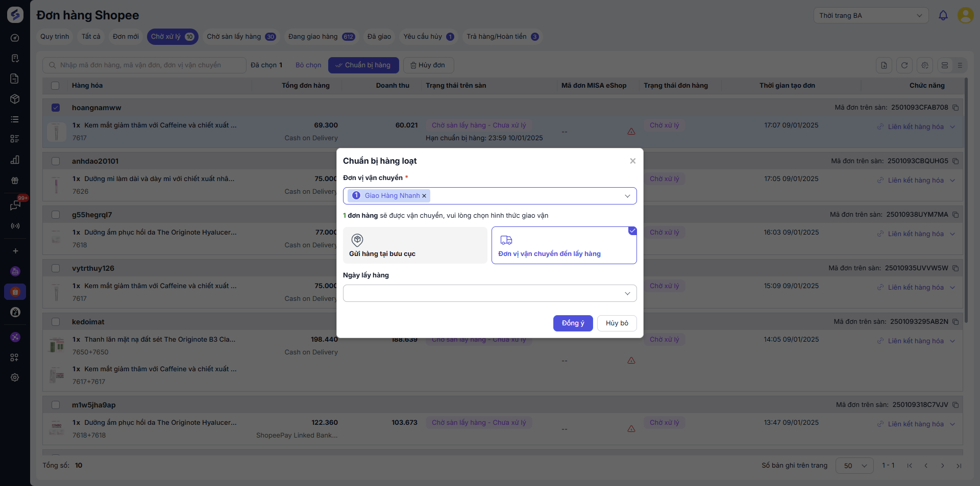
Task: Close the Chuẩn bị hàng loạt dialog
Action: coord(633,161)
